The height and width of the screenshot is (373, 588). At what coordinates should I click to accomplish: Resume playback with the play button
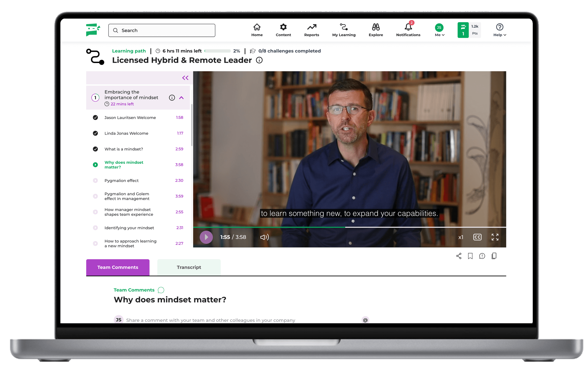206,237
